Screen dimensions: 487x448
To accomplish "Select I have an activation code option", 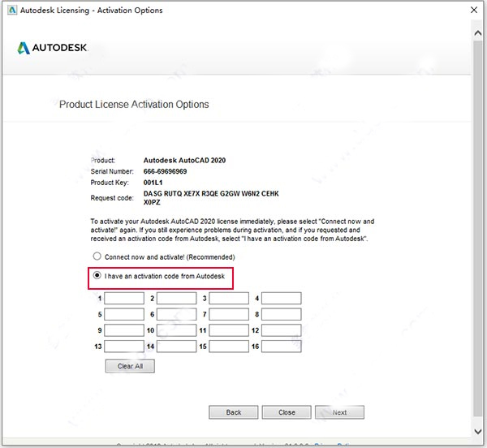I will (97, 275).
